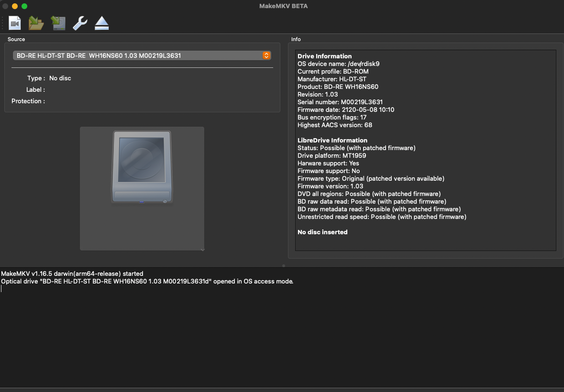Click the Protection field label
564x392 pixels.
28,101
